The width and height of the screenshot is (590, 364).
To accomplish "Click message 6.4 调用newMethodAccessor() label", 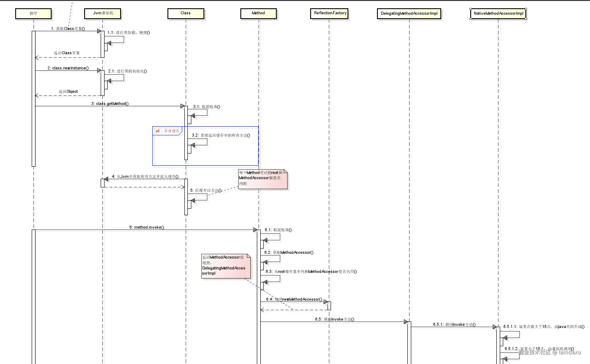I will (294, 299).
